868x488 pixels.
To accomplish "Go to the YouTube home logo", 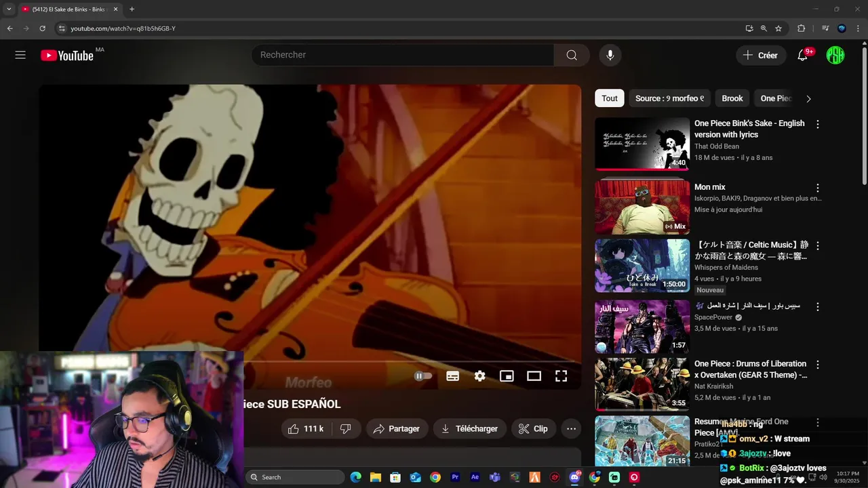I will coord(67,56).
